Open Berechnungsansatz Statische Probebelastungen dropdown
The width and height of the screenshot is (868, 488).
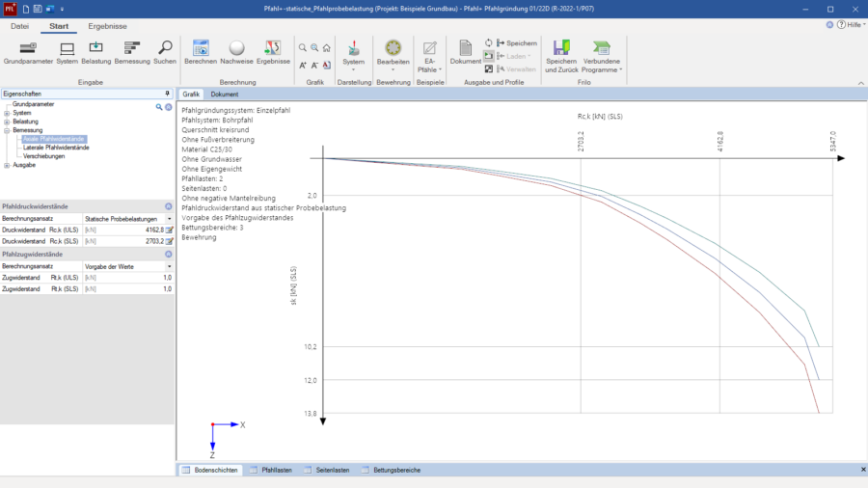click(170, 219)
